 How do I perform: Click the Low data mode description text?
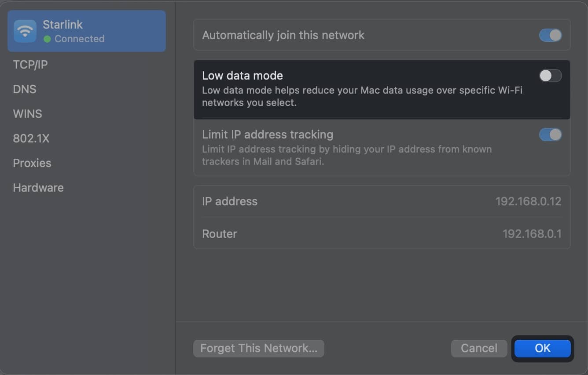[362, 97]
